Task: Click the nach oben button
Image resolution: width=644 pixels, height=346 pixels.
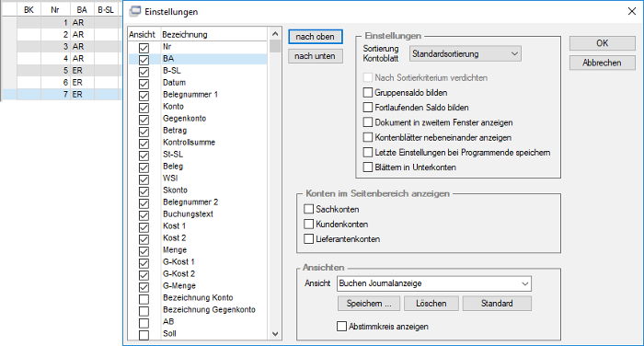Action: tap(315, 37)
